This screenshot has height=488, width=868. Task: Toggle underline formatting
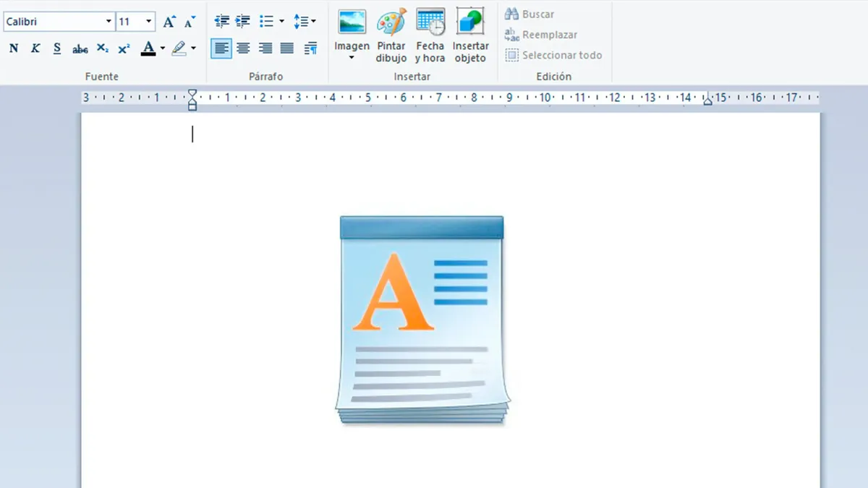point(56,48)
